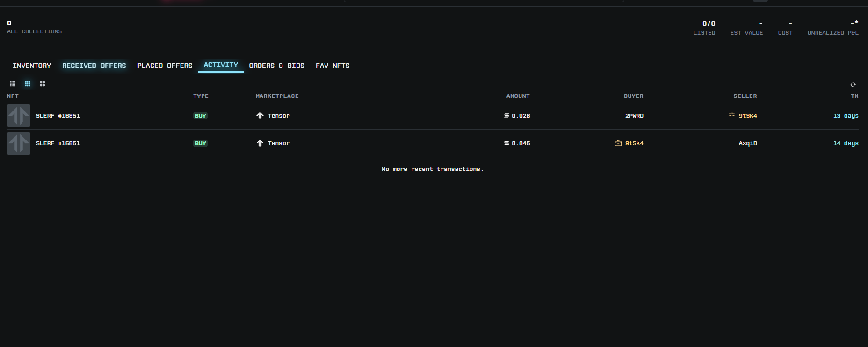
Task: Click the Tensor logo in the first row
Action: pyautogui.click(x=260, y=116)
